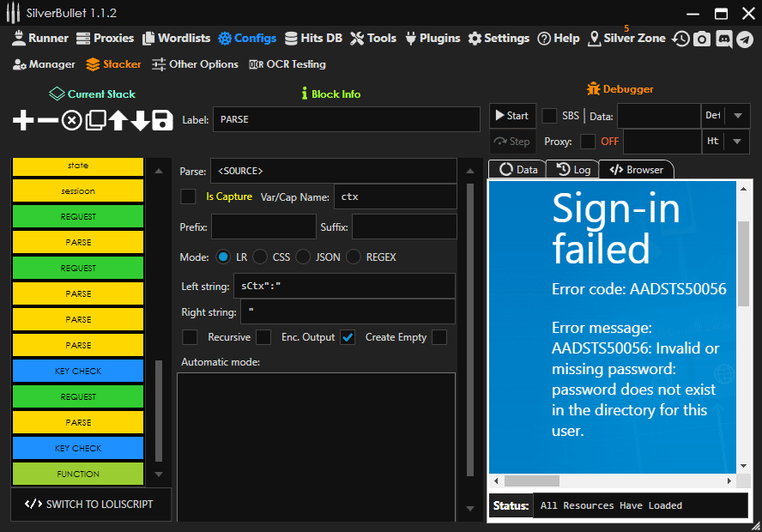Image resolution: width=762 pixels, height=532 pixels.
Task: Open the Discord icon
Action: [x=723, y=39]
